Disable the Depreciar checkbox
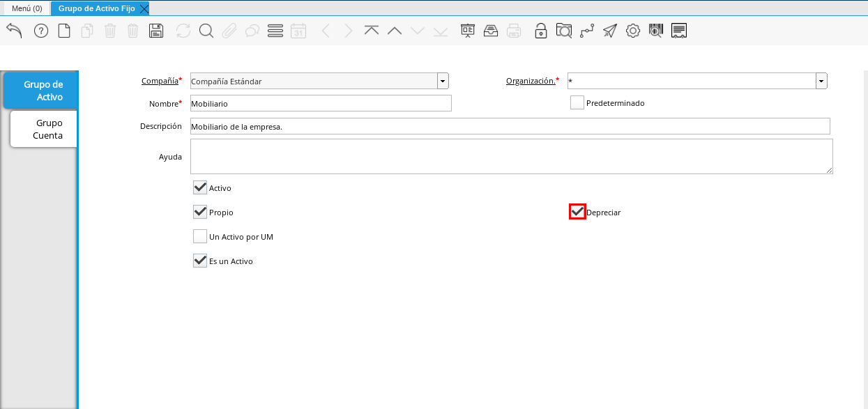 tap(577, 211)
